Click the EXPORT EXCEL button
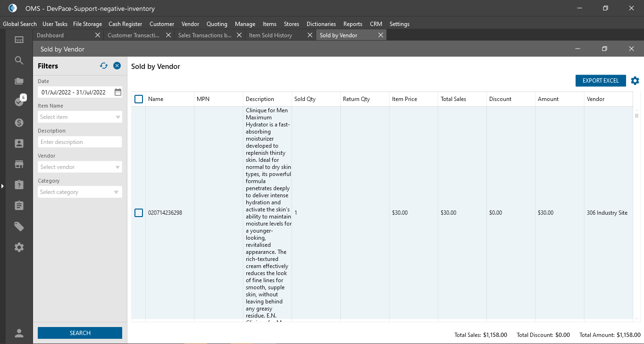The image size is (644, 344). [601, 81]
